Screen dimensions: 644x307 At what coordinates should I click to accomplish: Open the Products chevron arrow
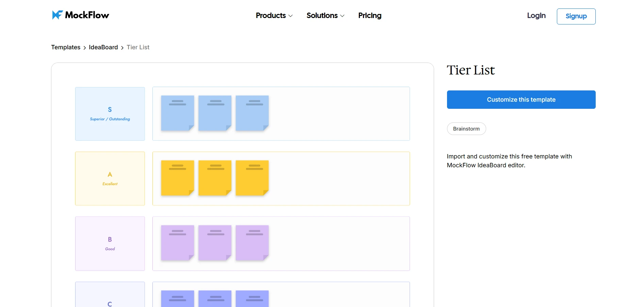[291, 16]
